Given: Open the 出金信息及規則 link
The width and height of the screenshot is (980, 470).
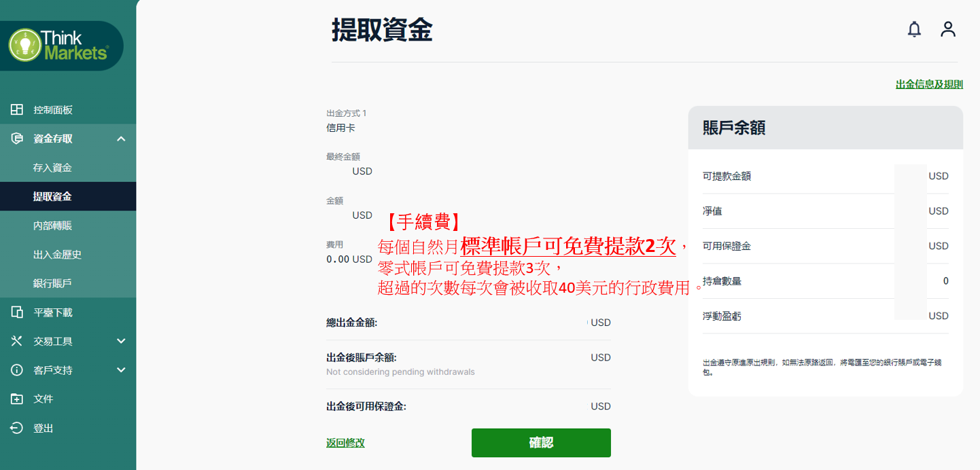Looking at the screenshot, I should [x=929, y=84].
